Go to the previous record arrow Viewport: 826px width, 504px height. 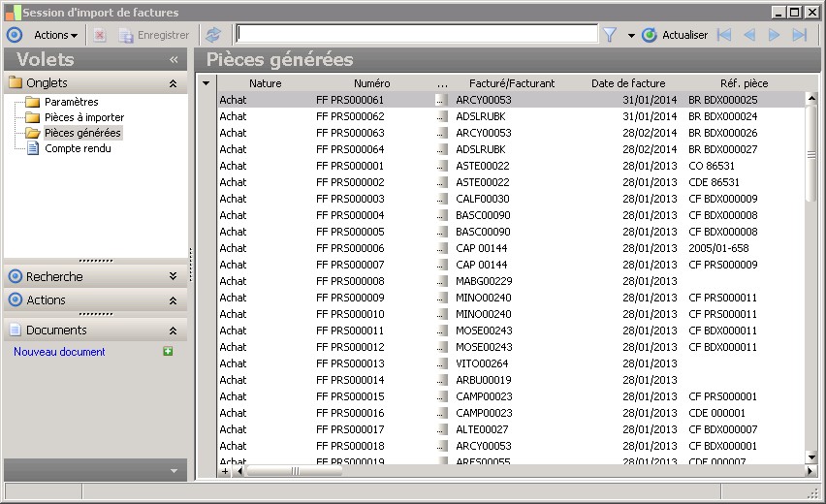click(x=748, y=35)
